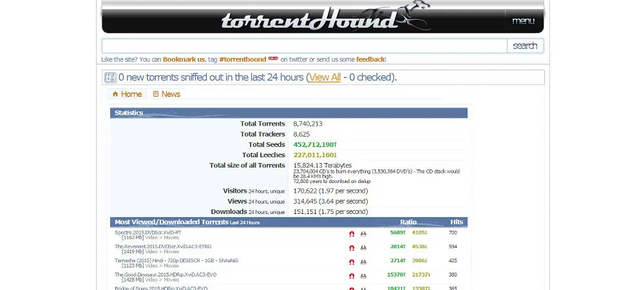
Task: Click hits value 700 for Spectre
Action: pos(453,233)
